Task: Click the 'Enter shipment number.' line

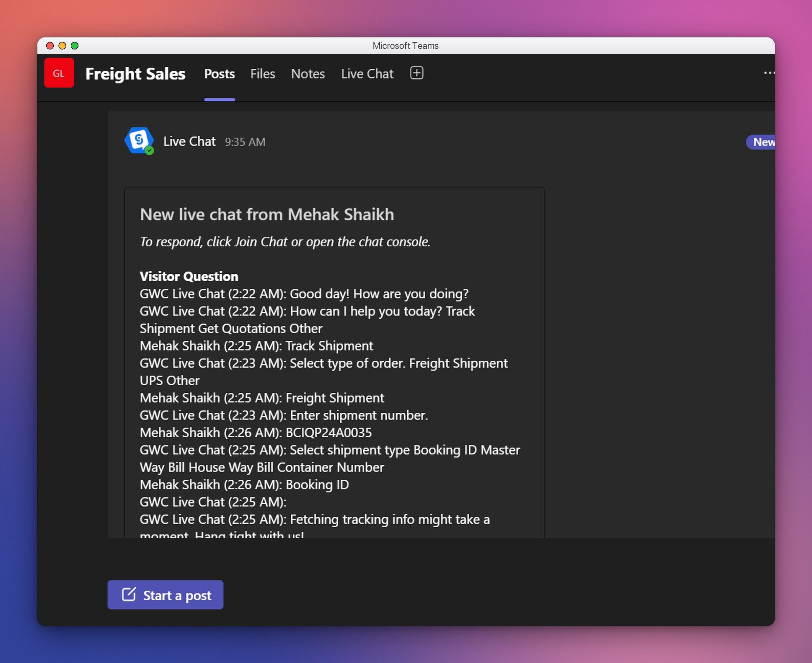Action: point(284,415)
